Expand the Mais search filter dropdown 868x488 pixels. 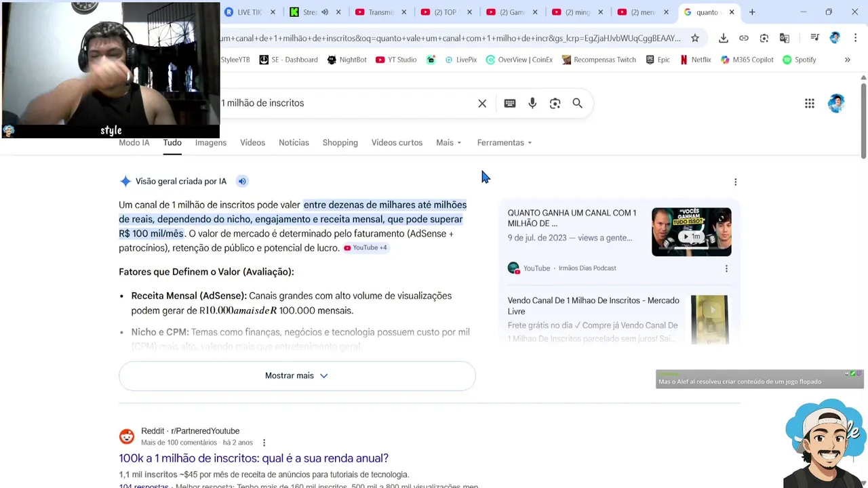tap(449, 142)
